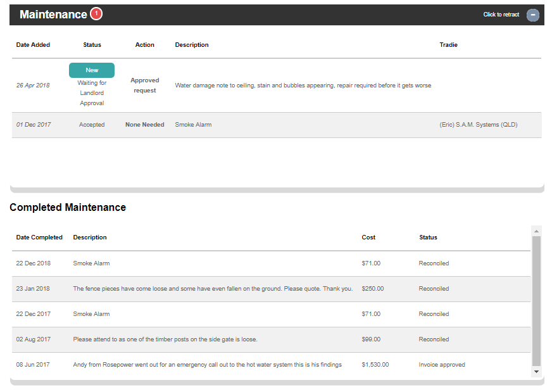Click the Approved request action
Viewport: 552px width, 392px height.
[145, 85]
